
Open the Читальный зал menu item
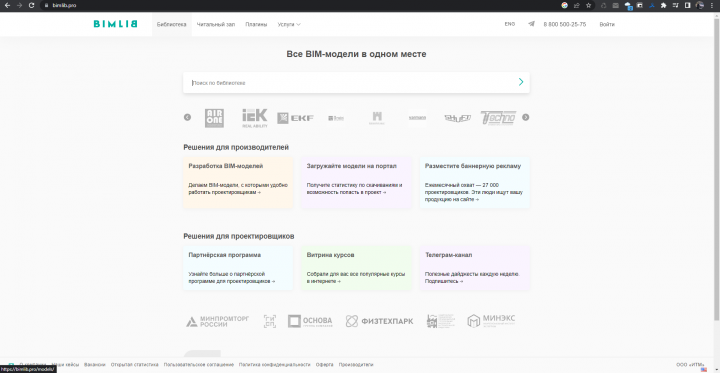tap(216, 24)
